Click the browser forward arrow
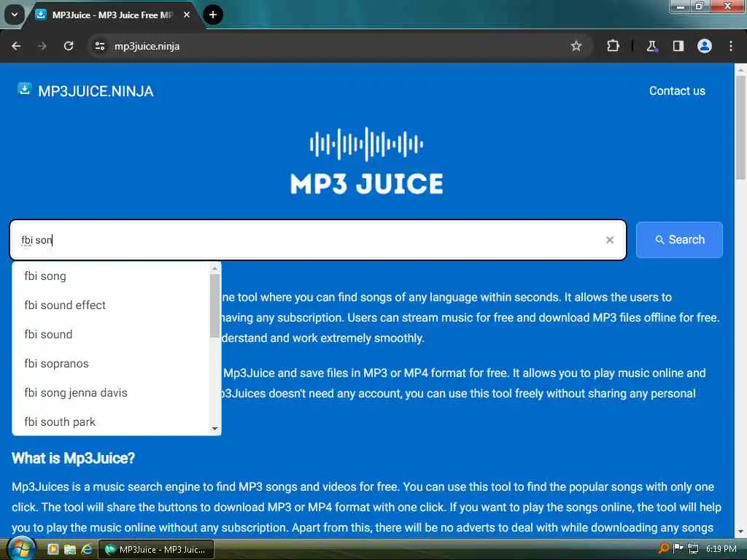The height and width of the screenshot is (560, 747). 42,46
